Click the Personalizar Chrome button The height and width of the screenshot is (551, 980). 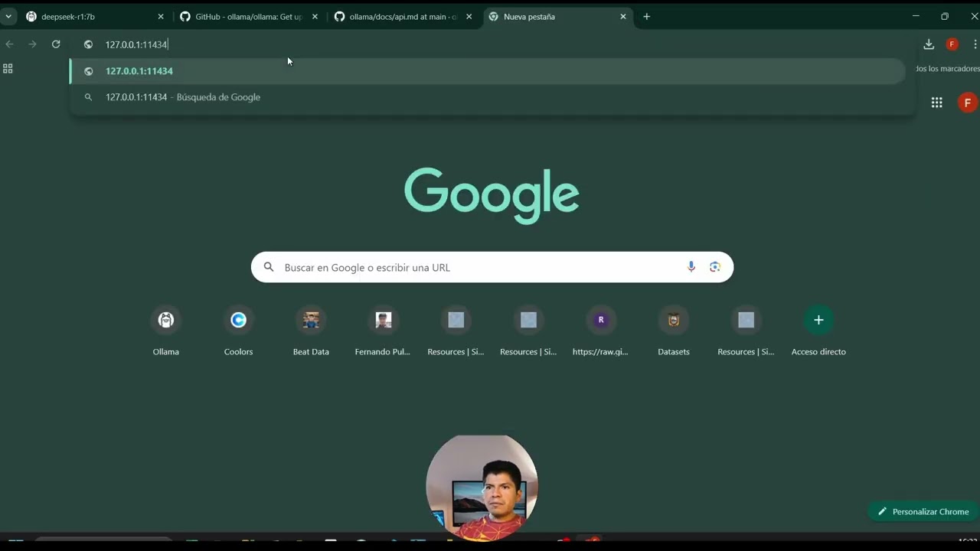[923, 511]
